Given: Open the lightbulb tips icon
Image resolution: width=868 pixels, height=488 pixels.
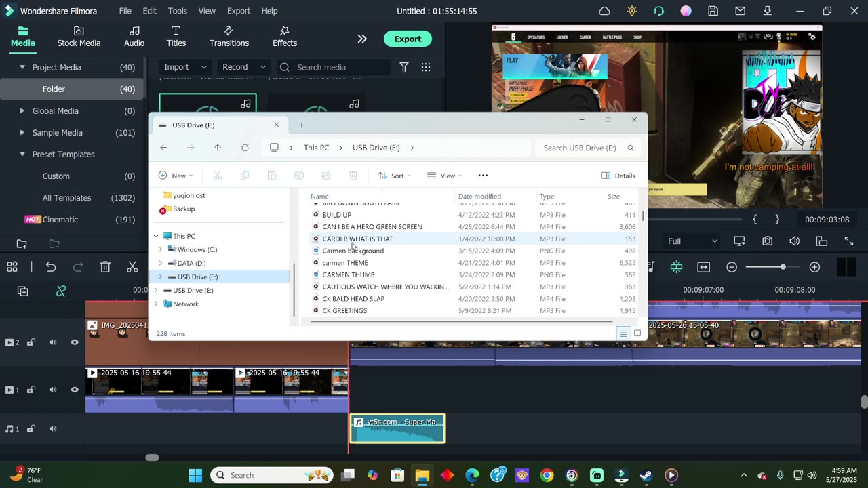Looking at the screenshot, I should 632,11.
